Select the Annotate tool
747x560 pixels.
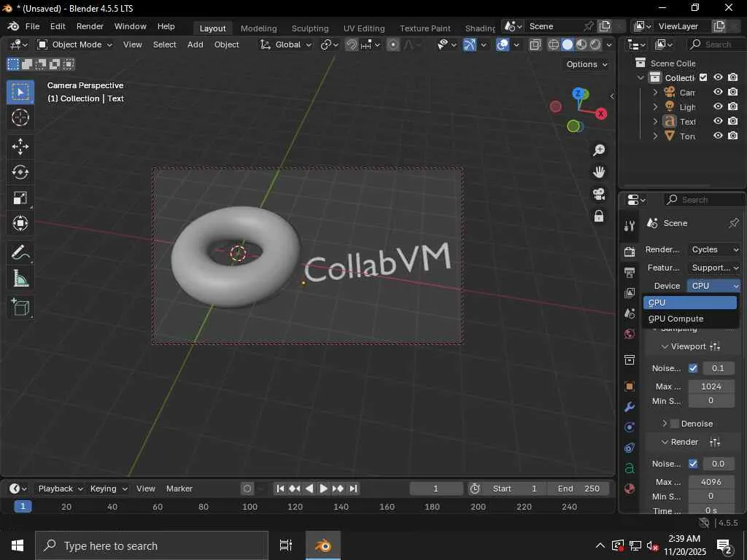pyautogui.click(x=20, y=252)
